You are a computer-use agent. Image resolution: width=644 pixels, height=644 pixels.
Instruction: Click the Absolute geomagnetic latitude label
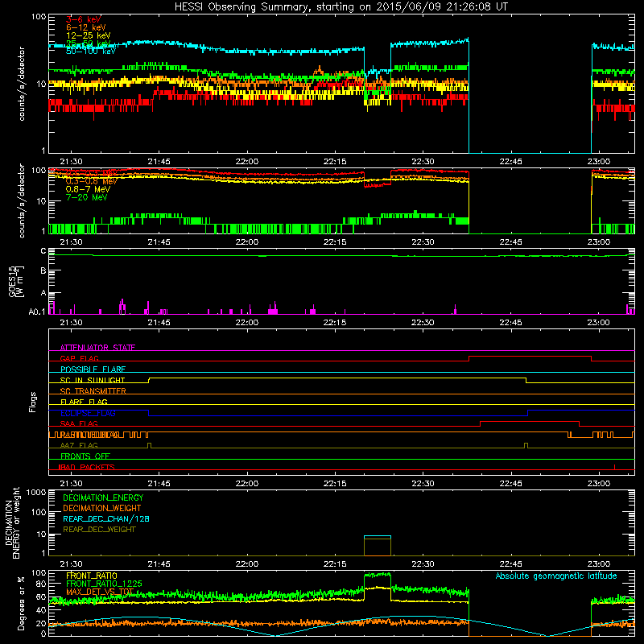(x=556, y=576)
